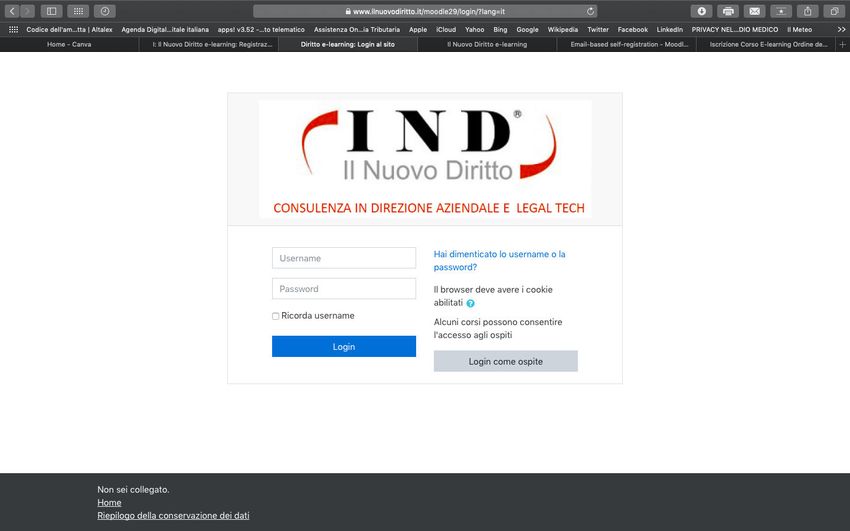Viewport: 850px width, 531px height.
Task: Toggle the Safari sidebar icon
Action: [x=51, y=11]
